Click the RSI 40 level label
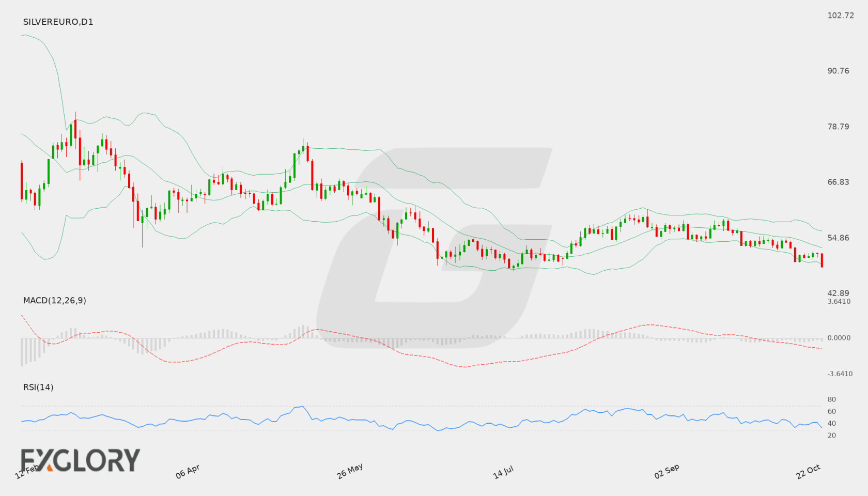This screenshot has width=868, height=496. (831, 423)
